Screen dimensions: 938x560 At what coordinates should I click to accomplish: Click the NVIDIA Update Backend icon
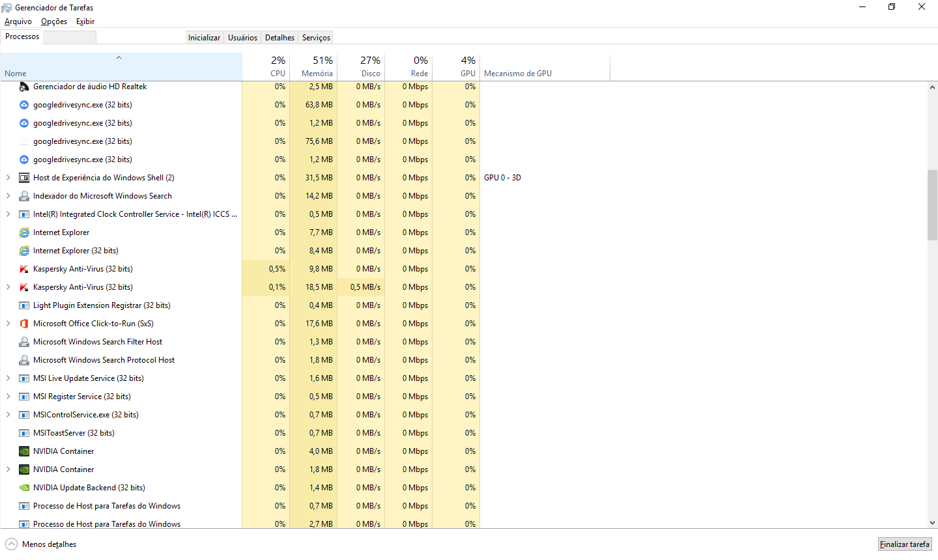click(x=24, y=488)
